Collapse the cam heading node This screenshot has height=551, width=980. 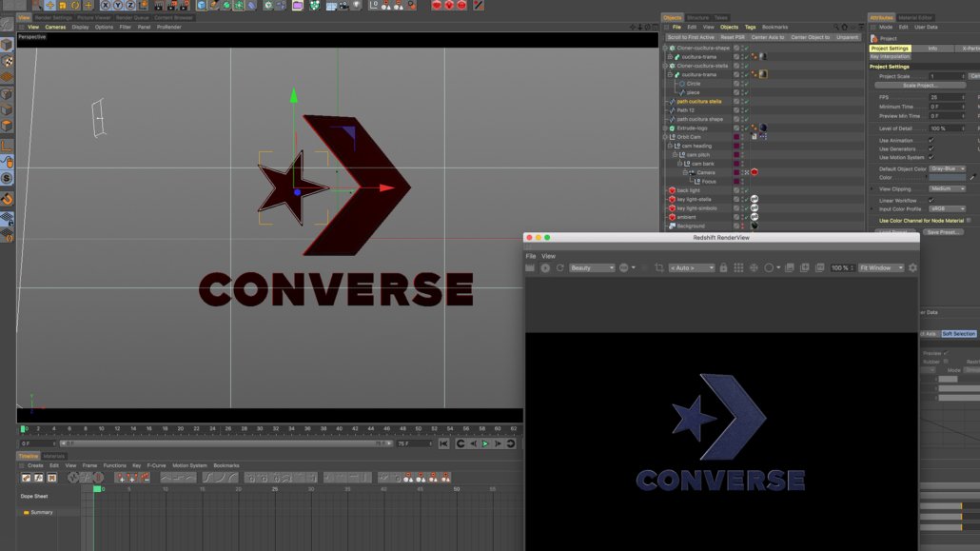pyautogui.click(x=670, y=146)
